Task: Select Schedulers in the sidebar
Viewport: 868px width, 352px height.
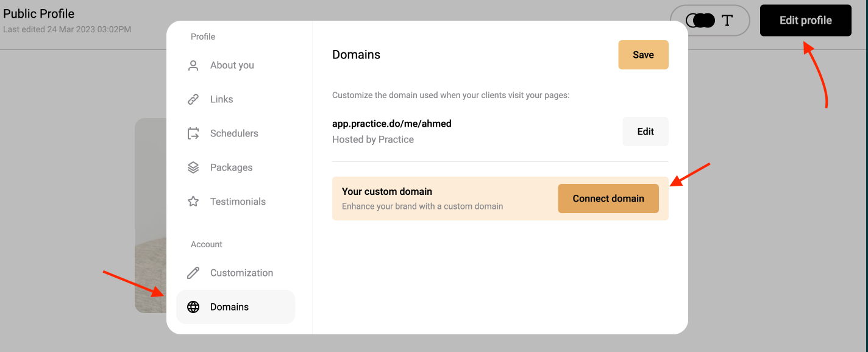Action: tap(235, 133)
